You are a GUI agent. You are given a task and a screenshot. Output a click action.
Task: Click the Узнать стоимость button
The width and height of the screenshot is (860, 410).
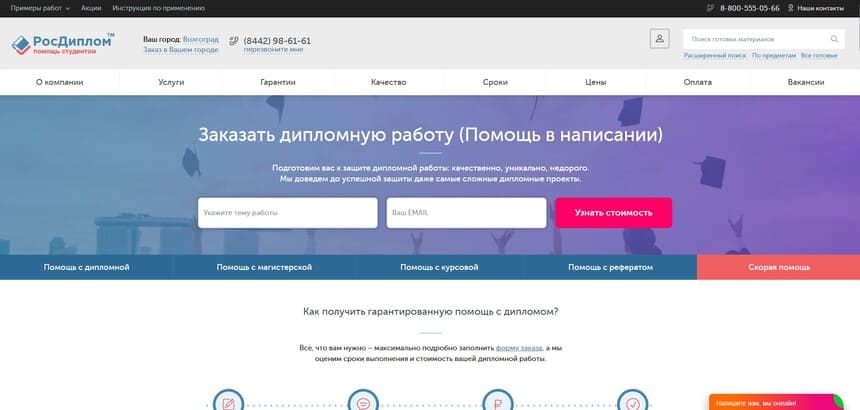614,213
